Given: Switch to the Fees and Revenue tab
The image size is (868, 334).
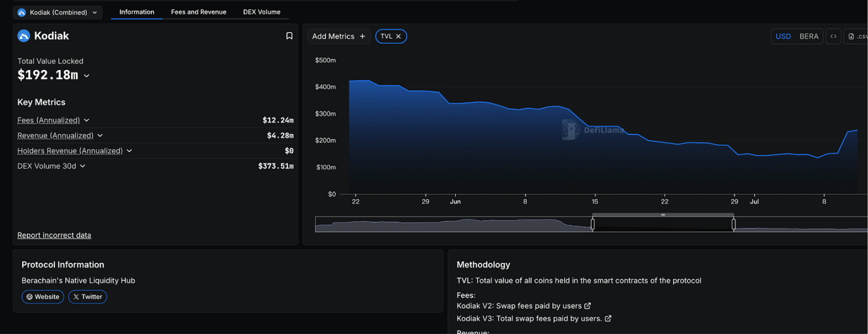Looking at the screenshot, I should (x=198, y=12).
